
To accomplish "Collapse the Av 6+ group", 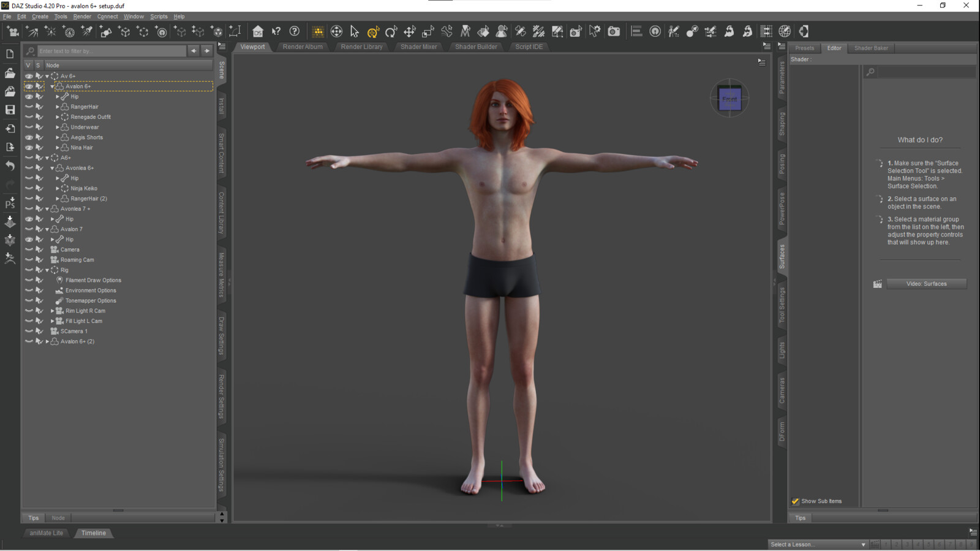I will pyautogui.click(x=47, y=77).
